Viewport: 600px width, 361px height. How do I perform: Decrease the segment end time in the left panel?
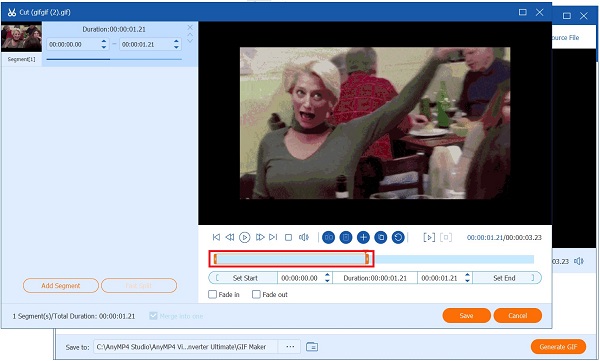[176, 47]
